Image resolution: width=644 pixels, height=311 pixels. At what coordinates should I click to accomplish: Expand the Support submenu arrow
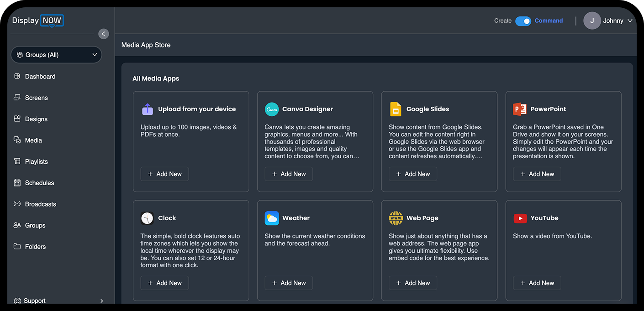[101, 301]
